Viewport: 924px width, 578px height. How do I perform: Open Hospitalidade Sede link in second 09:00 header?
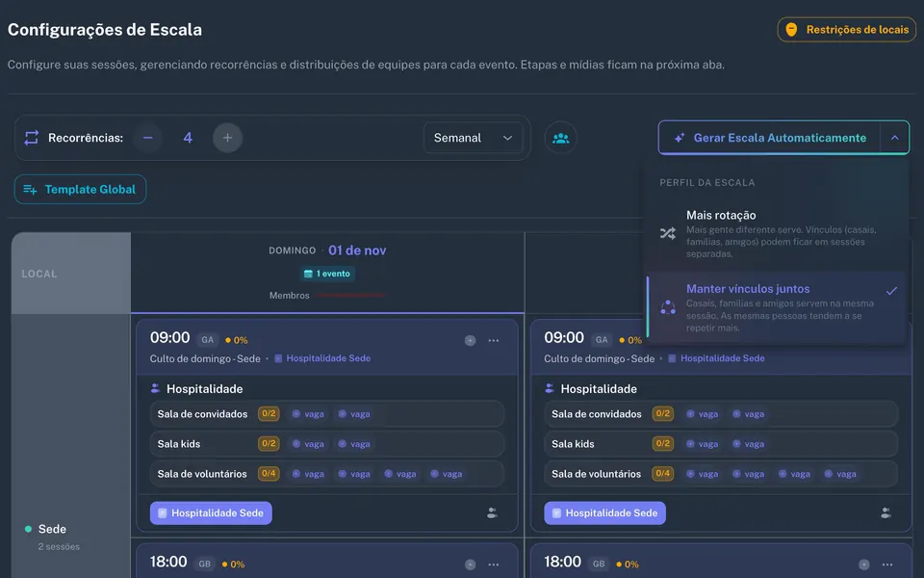[x=716, y=358]
